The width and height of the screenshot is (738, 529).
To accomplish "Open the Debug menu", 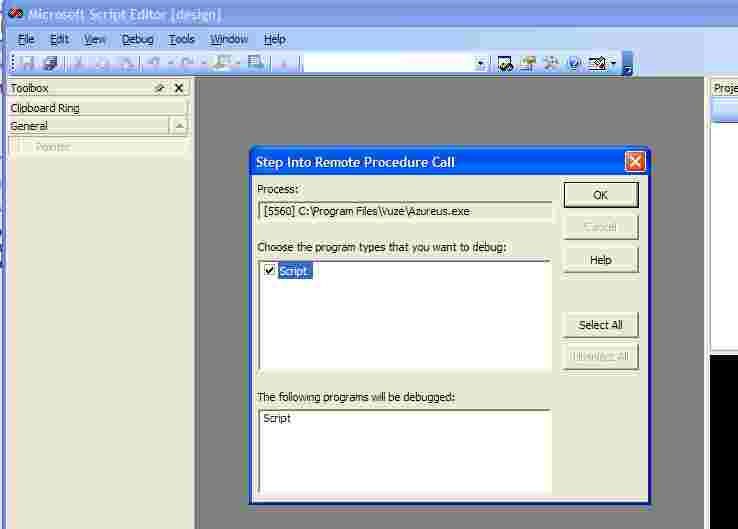I will click(138, 39).
